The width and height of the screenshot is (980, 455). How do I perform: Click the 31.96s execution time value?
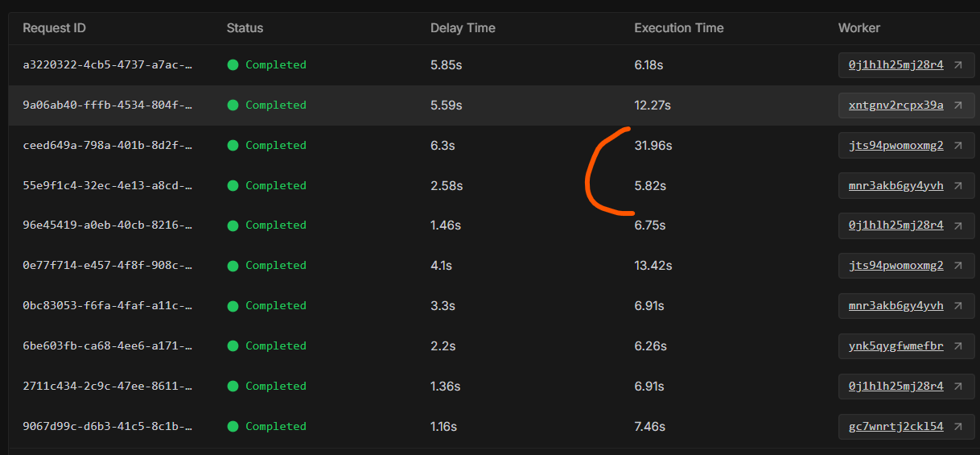[x=653, y=146]
